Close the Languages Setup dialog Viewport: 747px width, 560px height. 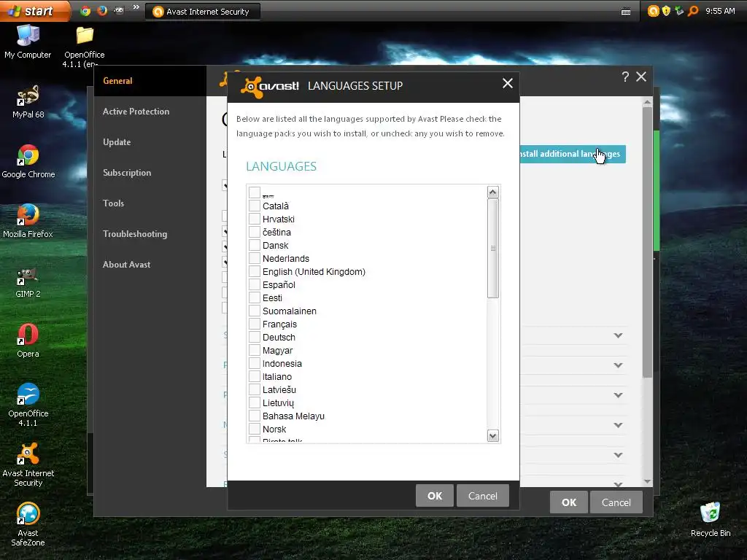click(x=508, y=83)
